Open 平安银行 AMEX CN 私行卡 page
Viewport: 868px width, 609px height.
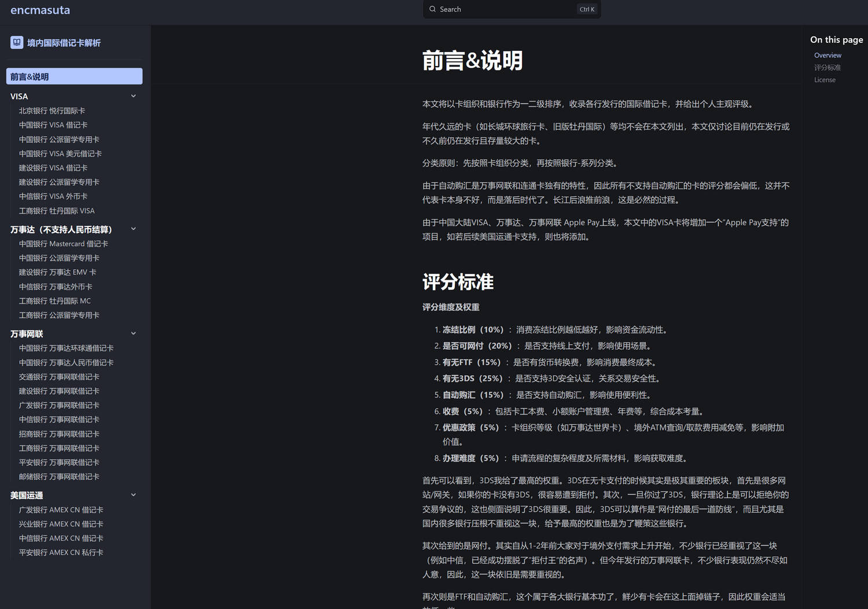pos(61,552)
